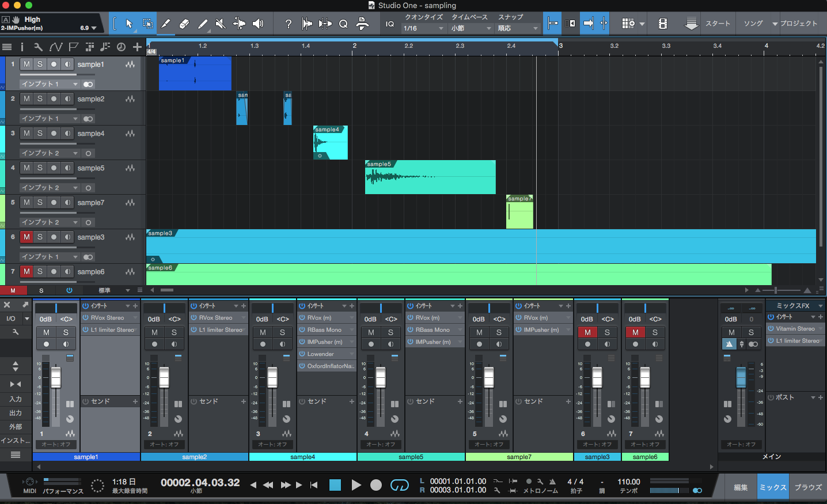Image resolution: width=827 pixels, height=504 pixels.
Task: Return to zero in transport
Action: 314,485
